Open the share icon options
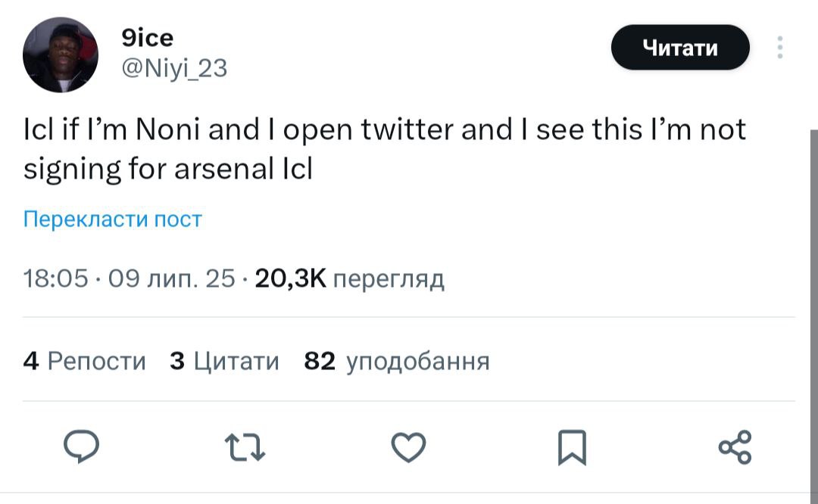This screenshot has height=504, width=818. pos(735,446)
